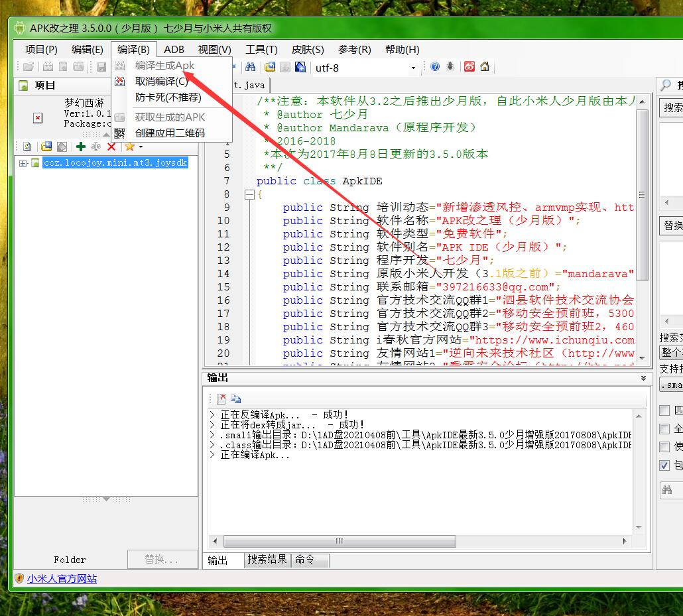Viewport: 683px width, 616px height.
Task: Select 创建应用二维码 menu entry
Action: click(x=170, y=133)
